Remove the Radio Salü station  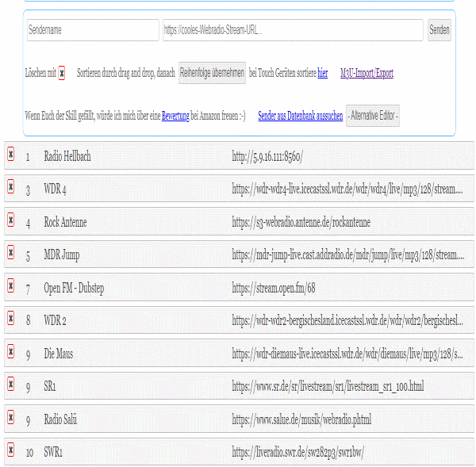pos(10,417)
